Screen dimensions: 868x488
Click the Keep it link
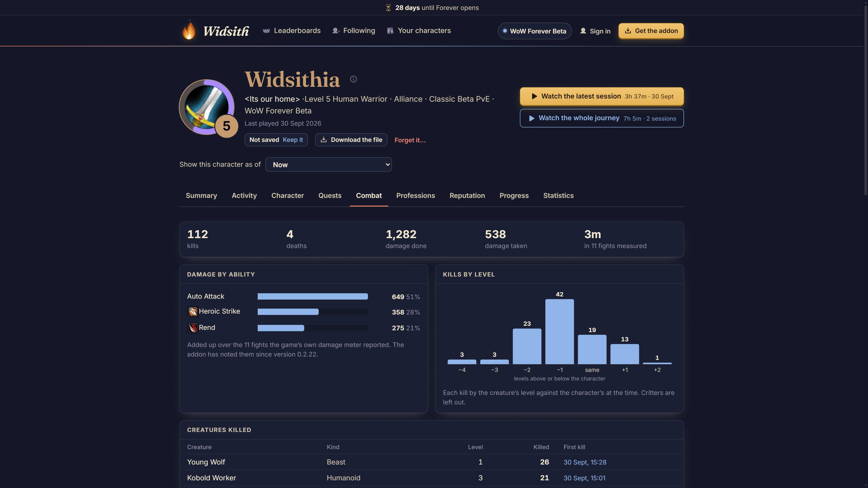292,140
